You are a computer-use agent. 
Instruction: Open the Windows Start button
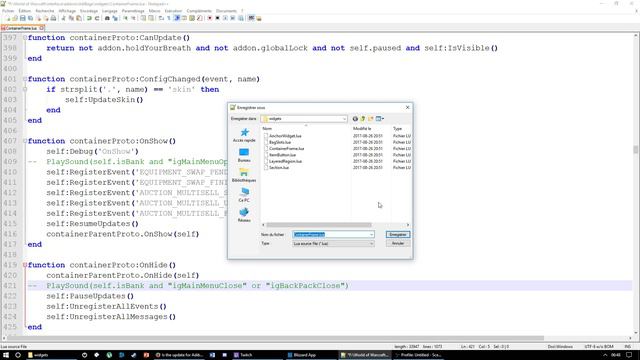tap(6, 355)
